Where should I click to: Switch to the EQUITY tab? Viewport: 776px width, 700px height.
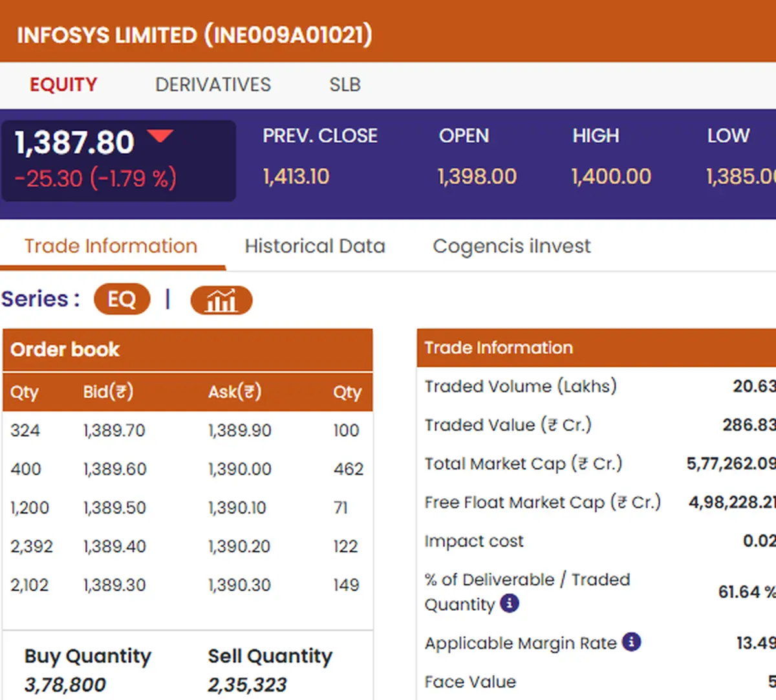click(63, 85)
